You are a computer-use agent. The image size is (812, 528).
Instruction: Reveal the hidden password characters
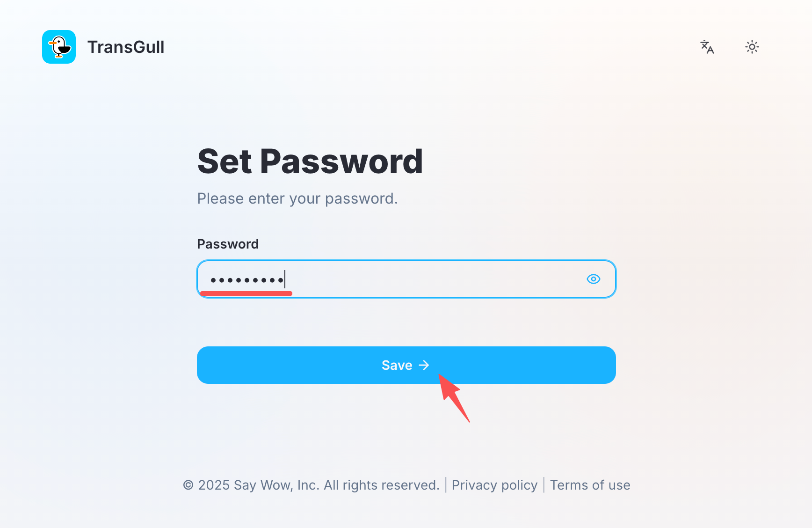click(593, 279)
